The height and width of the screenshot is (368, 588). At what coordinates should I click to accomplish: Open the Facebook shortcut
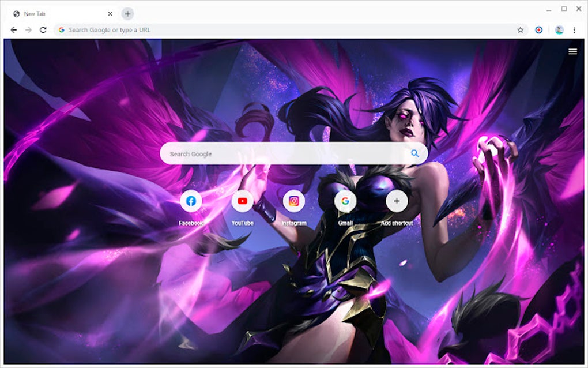(x=191, y=201)
